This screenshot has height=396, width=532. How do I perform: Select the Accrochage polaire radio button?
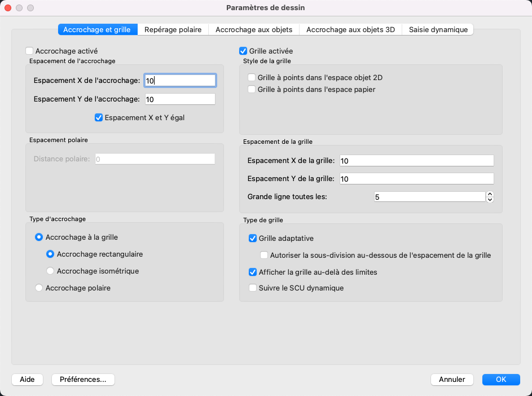coord(39,288)
